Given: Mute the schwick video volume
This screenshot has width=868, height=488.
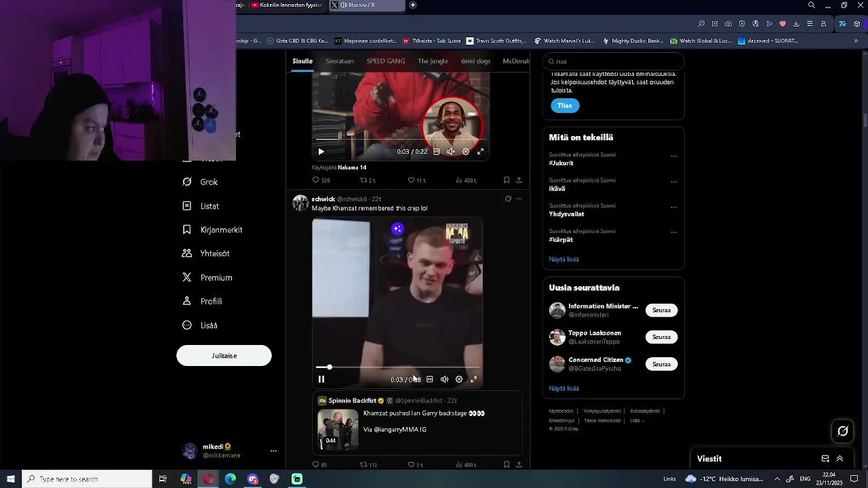Looking at the screenshot, I should tap(444, 380).
